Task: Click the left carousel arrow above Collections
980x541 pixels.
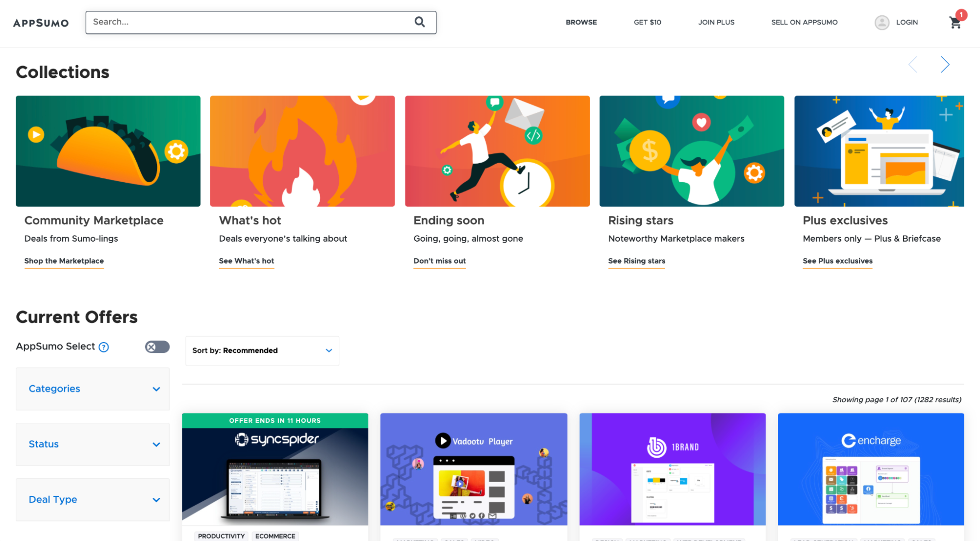Action: tap(912, 64)
